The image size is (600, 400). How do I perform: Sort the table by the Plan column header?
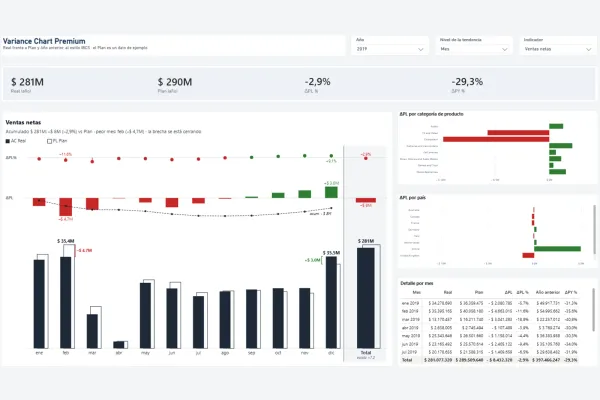479,292
